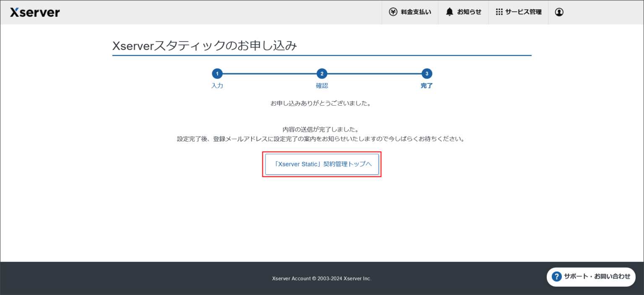The height and width of the screenshot is (295, 644).
Task: Click the 入力 step label text
Action: (217, 85)
